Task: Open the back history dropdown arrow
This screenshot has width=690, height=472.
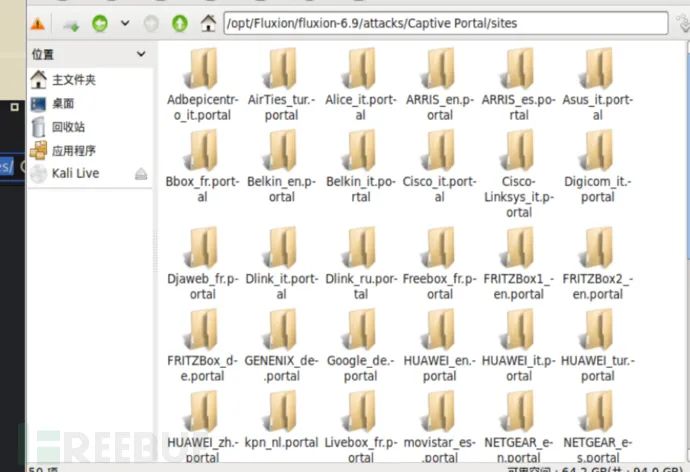Action: point(125,23)
